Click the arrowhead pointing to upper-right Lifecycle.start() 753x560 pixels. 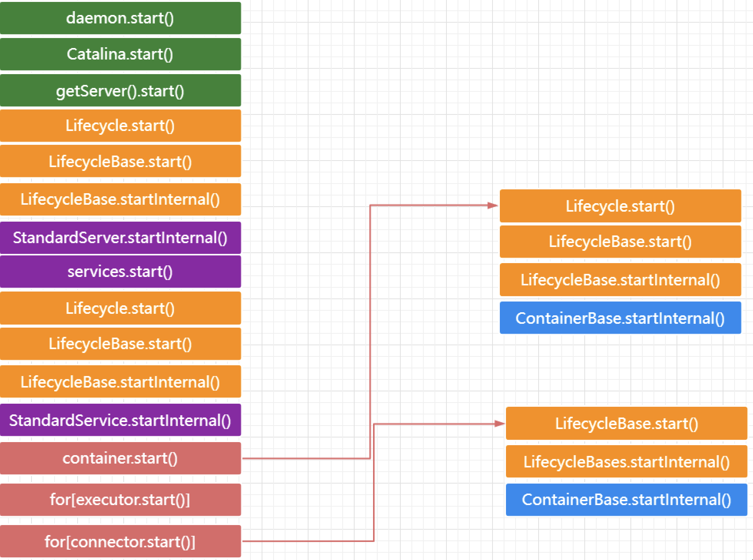(493, 205)
